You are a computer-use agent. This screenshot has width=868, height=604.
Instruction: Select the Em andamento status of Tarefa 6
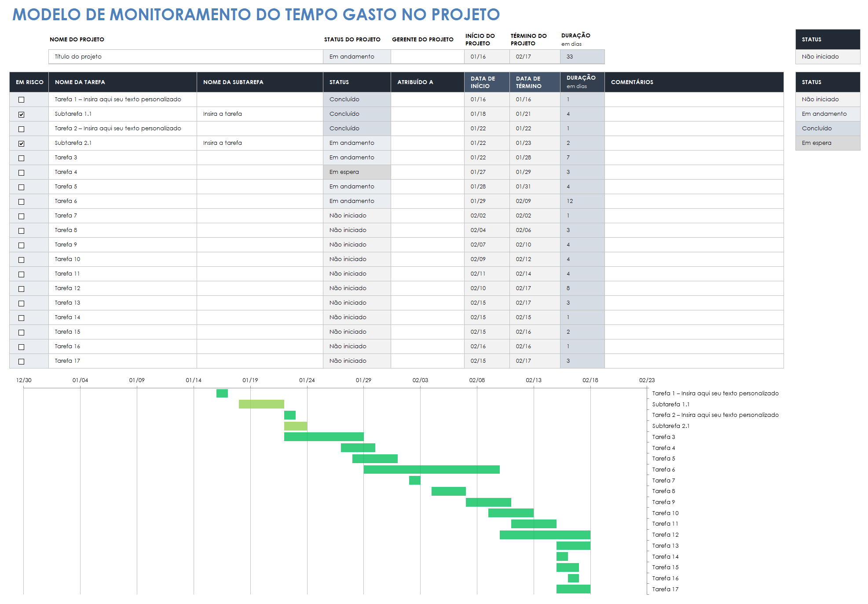point(357,201)
